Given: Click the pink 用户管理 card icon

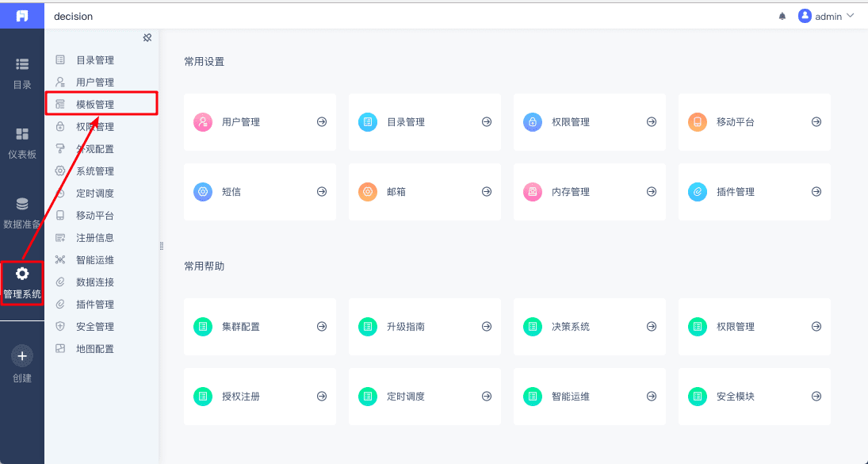Looking at the screenshot, I should click(203, 122).
